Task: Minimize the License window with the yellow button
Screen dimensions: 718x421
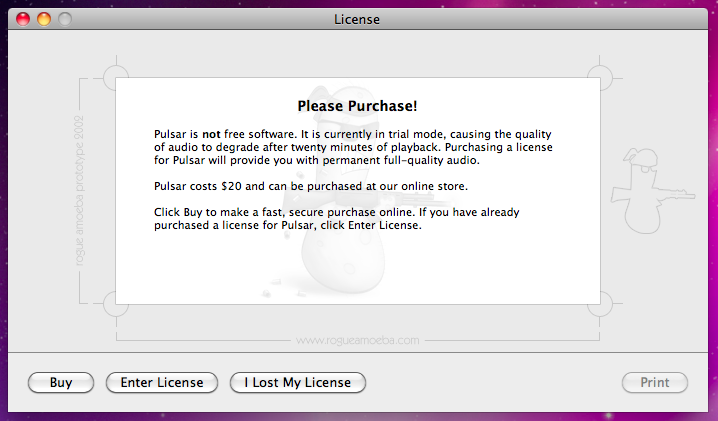Action: click(x=44, y=19)
